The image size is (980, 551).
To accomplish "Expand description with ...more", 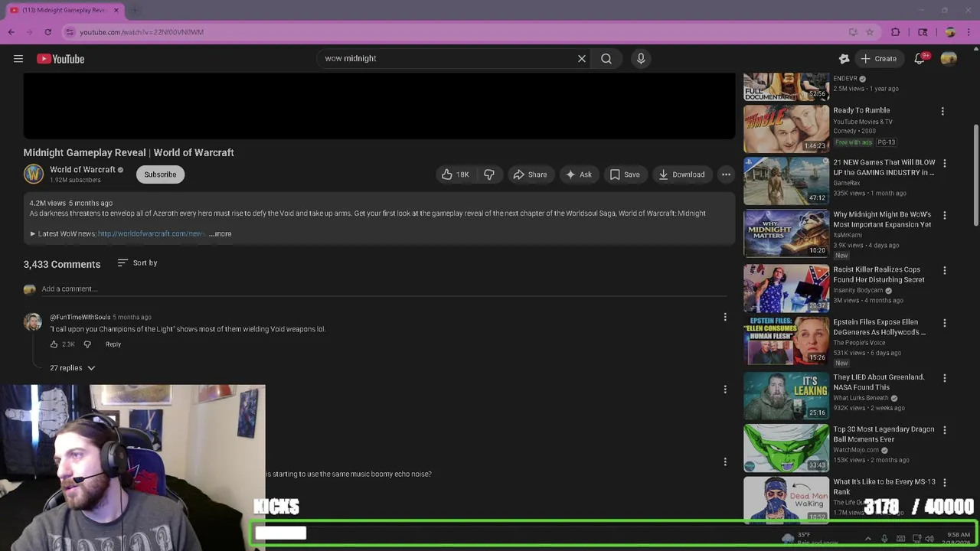I will click(220, 233).
